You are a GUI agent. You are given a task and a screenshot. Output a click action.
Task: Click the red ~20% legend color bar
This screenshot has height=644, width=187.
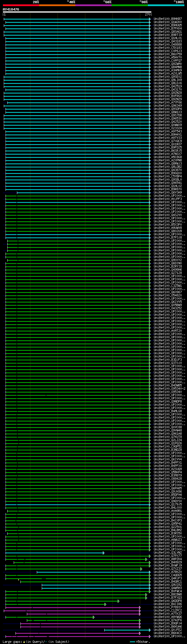[x=21, y=5]
